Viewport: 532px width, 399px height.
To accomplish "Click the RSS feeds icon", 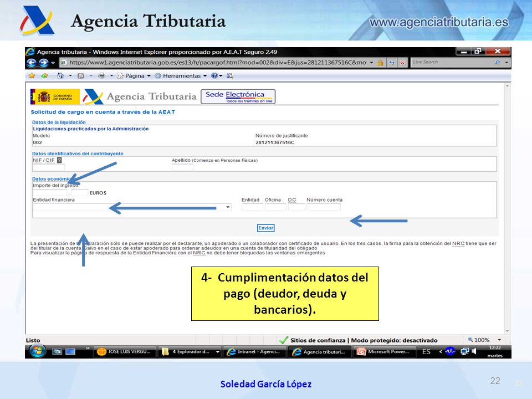I will (81, 76).
